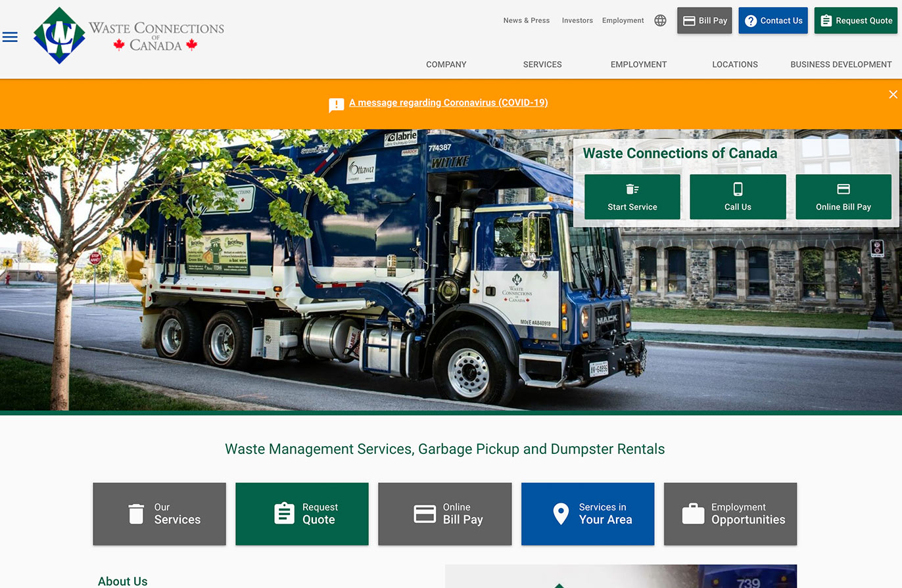Click the Waste Management Services heading text
The image size is (902, 588).
pos(445,449)
